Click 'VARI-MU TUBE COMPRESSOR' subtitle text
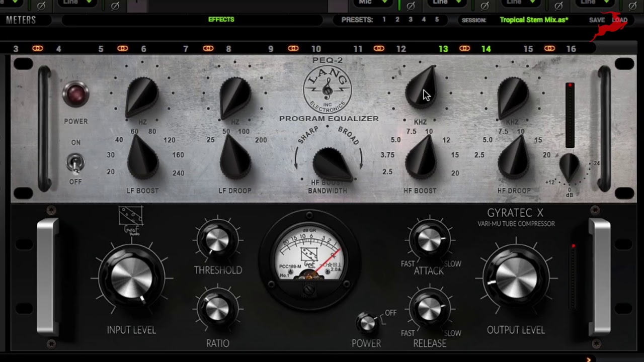Viewport: 644px width, 362px height. [516, 224]
